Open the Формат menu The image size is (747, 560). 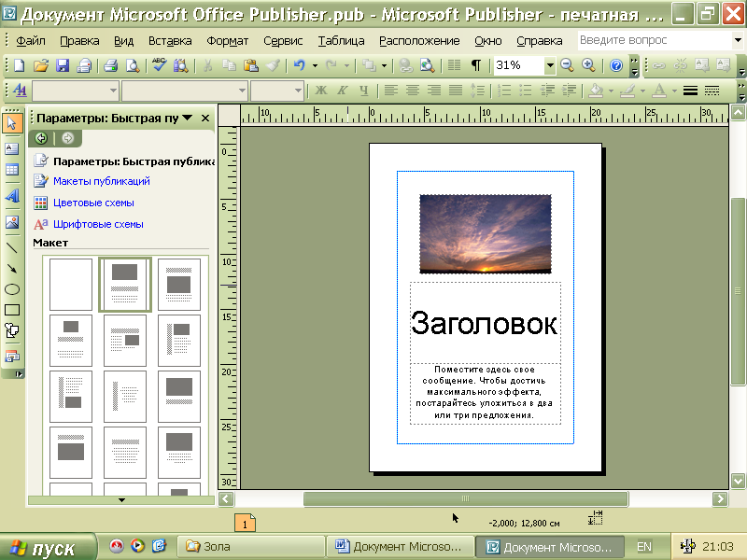coord(227,41)
